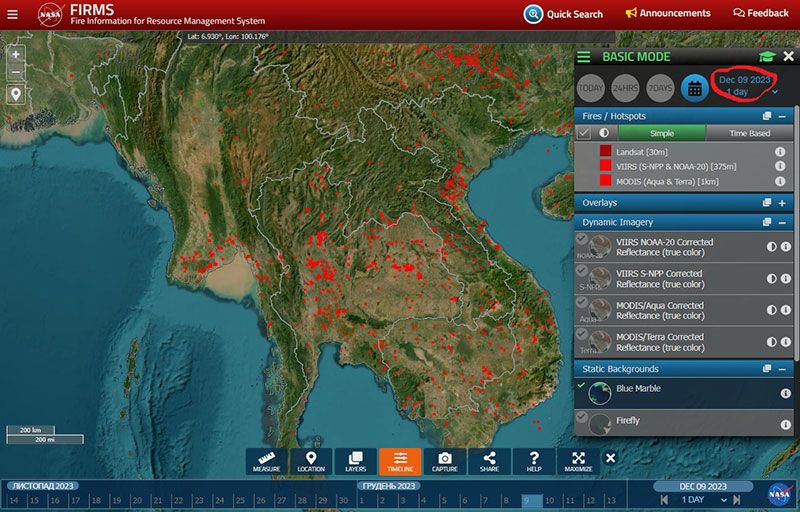Open the Layers tool
Screen dimensions: 800x512
356,462
